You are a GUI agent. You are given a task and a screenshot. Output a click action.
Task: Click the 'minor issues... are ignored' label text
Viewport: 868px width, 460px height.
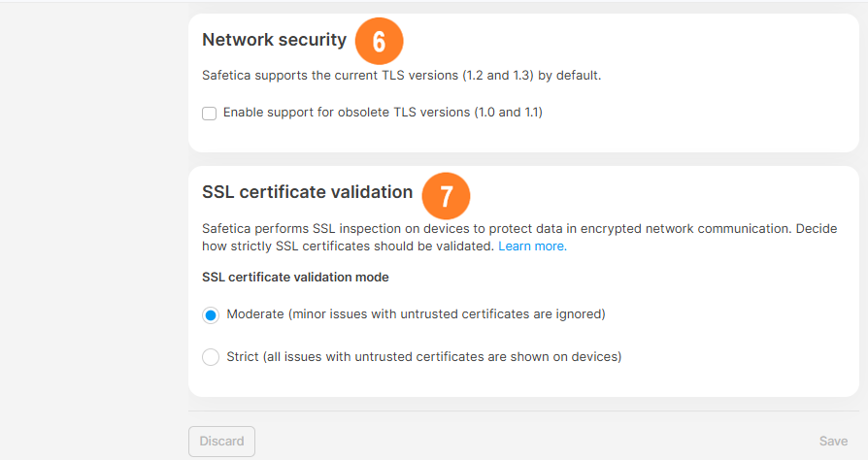click(x=416, y=314)
